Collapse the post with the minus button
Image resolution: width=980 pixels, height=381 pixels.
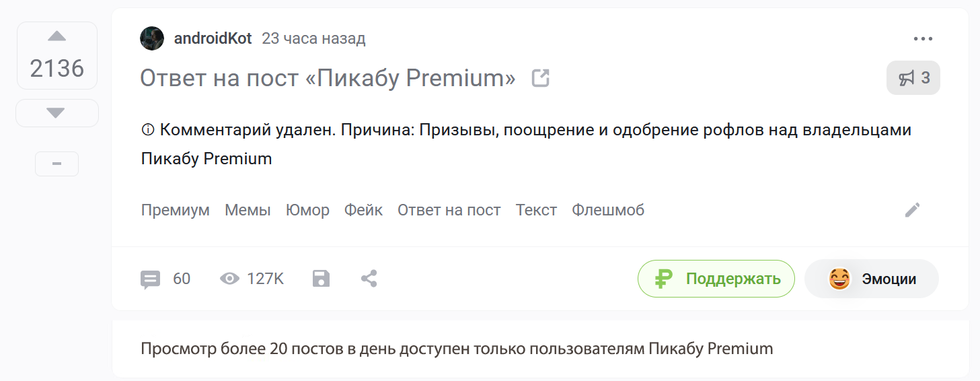coord(56,164)
